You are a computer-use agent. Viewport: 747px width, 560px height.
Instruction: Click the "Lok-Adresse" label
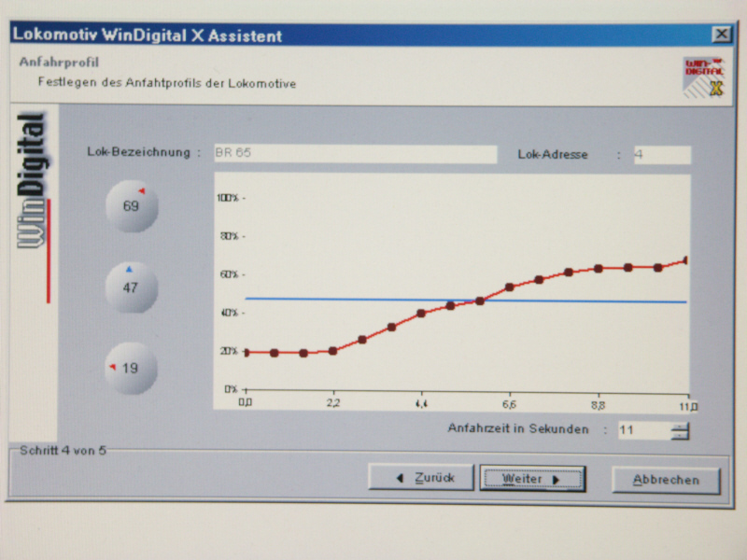click(x=553, y=154)
